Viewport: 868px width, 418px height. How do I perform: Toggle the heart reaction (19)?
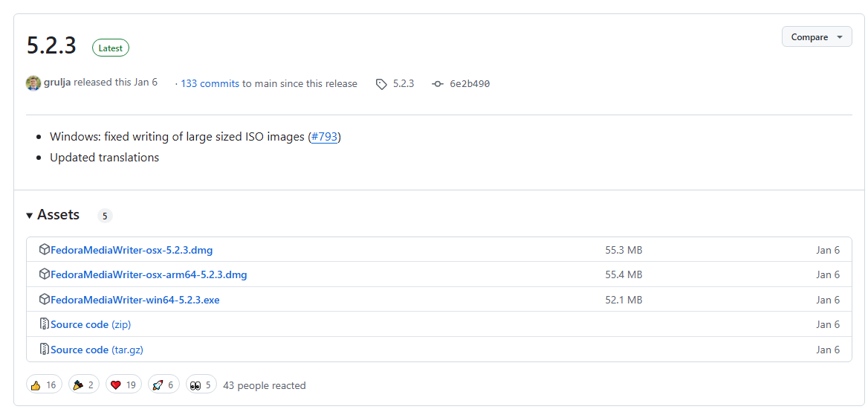pyautogui.click(x=123, y=385)
